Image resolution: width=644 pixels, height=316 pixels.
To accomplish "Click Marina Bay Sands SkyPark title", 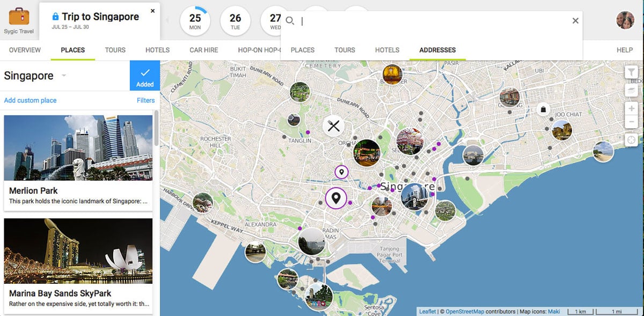I will (x=60, y=293).
